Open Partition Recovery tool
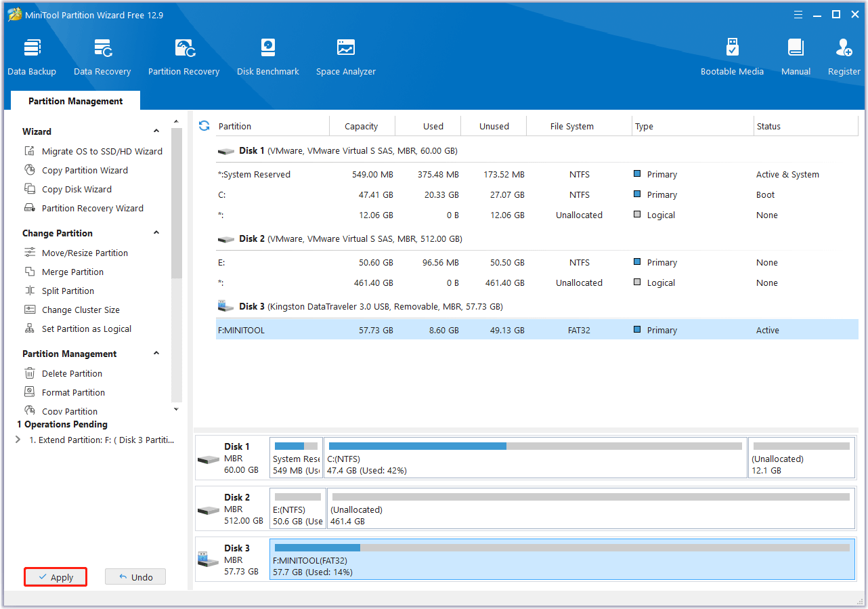868x609 pixels. click(x=183, y=57)
